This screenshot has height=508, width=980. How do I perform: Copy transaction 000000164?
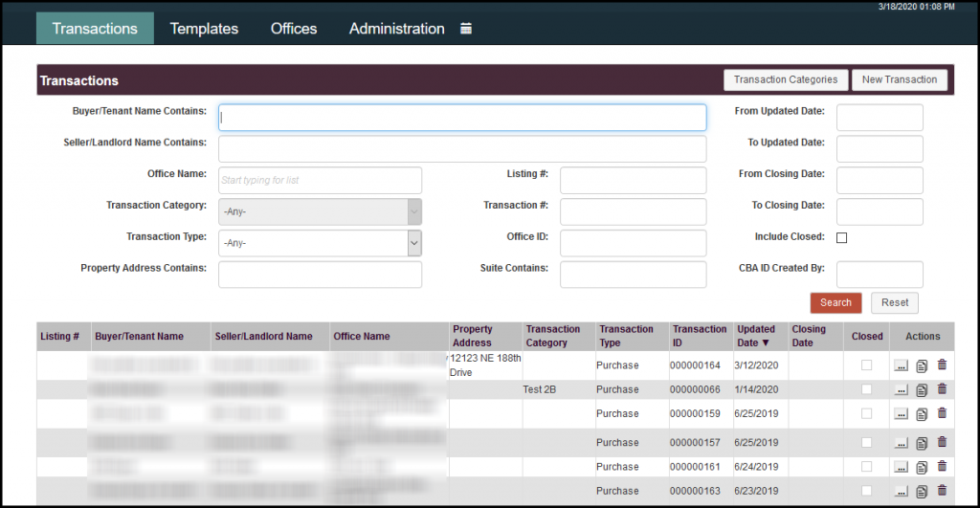coord(922,366)
